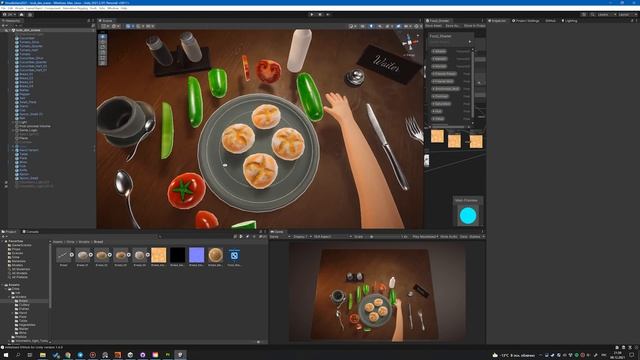Switch to the Project Settings tab
The image size is (640, 360).
pos(526,20)
